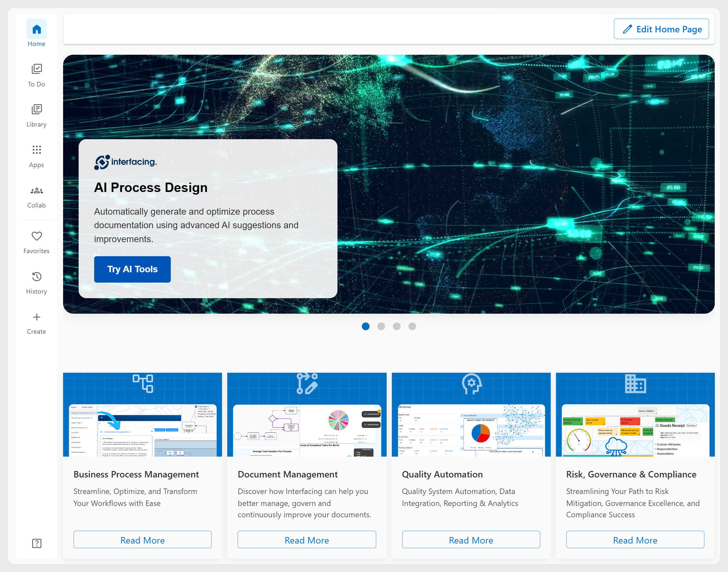
Task: Read More about Business Process Management
Action: pos(142,540)
